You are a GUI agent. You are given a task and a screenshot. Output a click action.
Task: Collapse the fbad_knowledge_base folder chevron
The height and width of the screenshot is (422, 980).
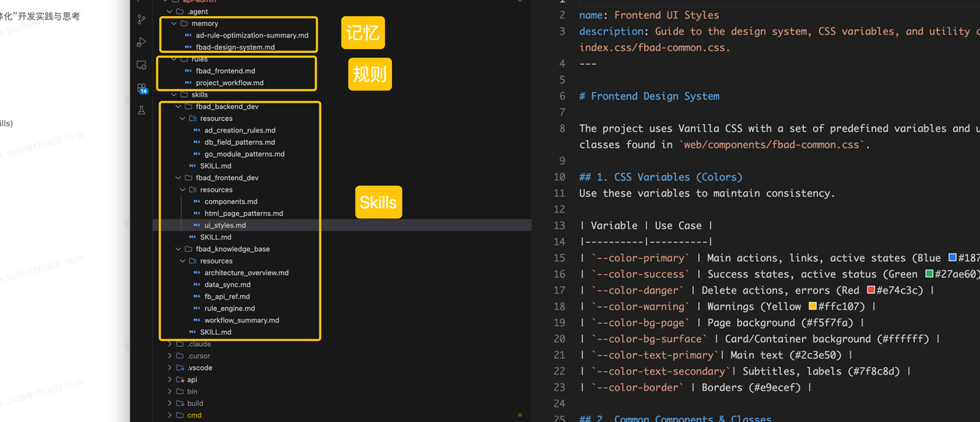178,249
